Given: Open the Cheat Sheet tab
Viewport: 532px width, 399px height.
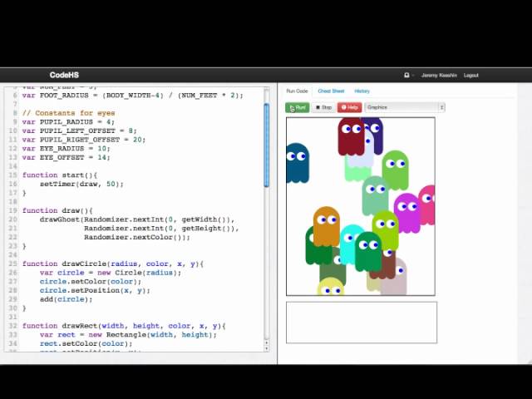Looking at the screenshot, I should (x=331, y=91).
